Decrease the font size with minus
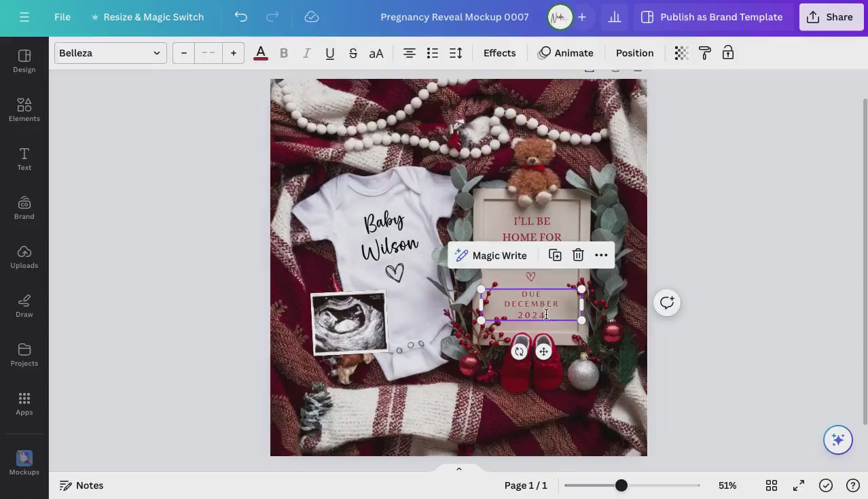Image resolution: width=868 pixels, height=499 pixels. (x=183, y=53)
